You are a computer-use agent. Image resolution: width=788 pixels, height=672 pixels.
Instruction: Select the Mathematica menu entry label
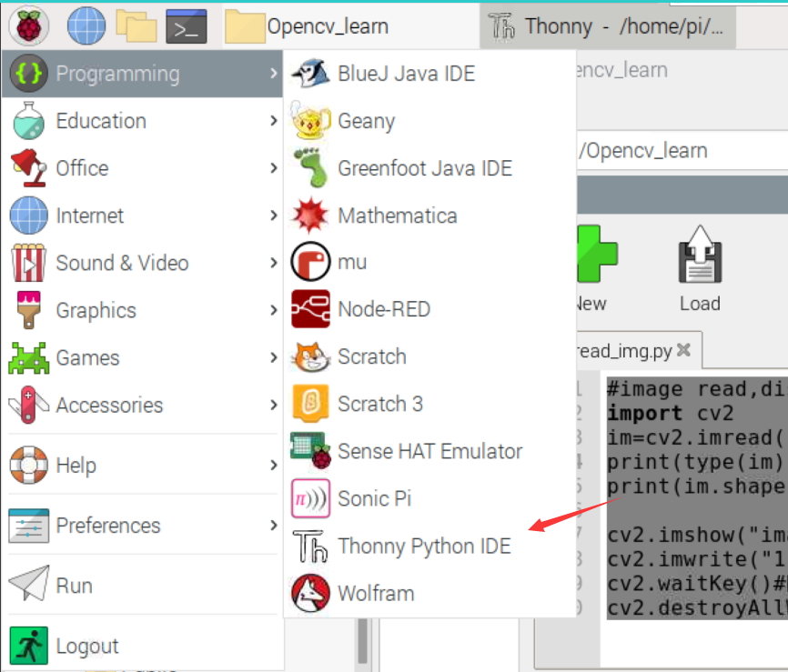coord(398,216)
